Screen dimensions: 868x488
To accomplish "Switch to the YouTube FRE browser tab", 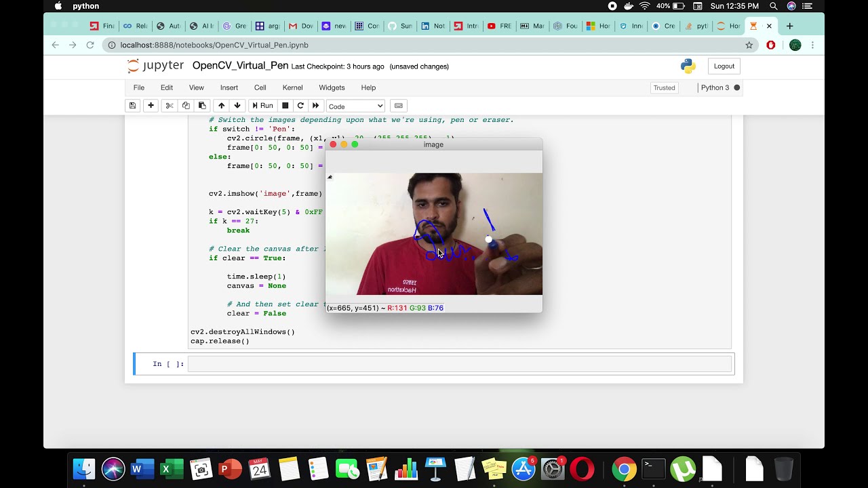I will click(498, 26).
